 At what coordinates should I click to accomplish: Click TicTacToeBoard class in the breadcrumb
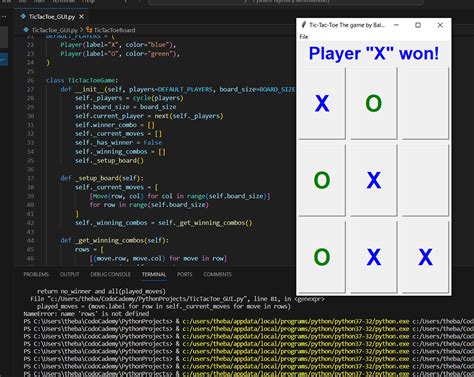point(114,30)
